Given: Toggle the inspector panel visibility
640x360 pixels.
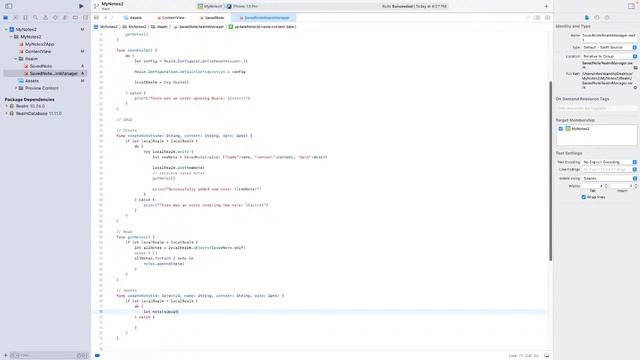Looking at the screenshot, I should coord(631,6).
